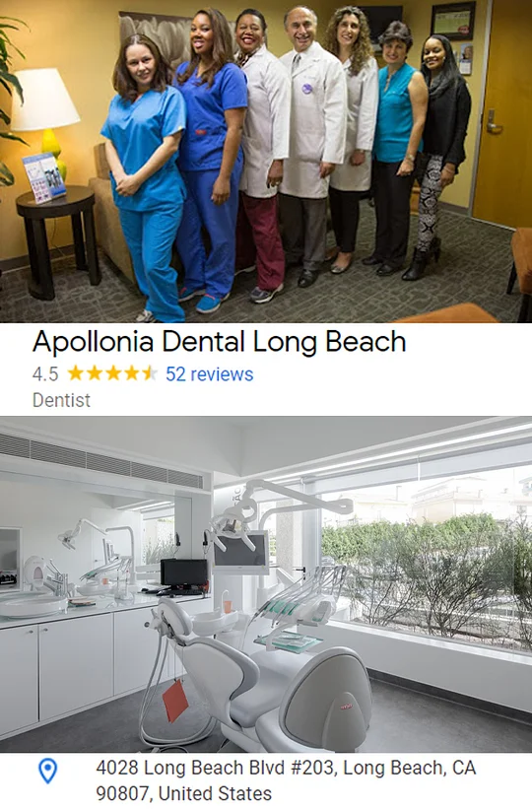
Task: Click the 90807, United States address line
Action: pos(183,793)
